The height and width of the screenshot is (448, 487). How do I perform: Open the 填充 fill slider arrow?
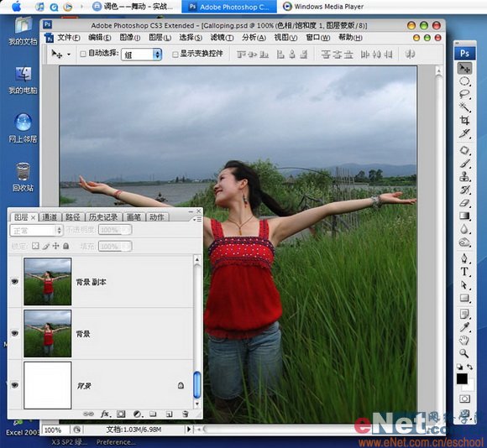[127, 247]
